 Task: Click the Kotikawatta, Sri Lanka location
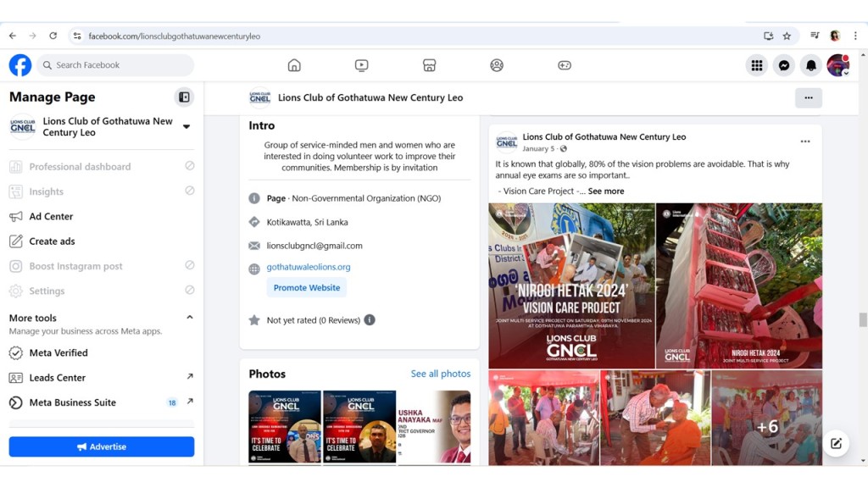click(x=307, y=222)
